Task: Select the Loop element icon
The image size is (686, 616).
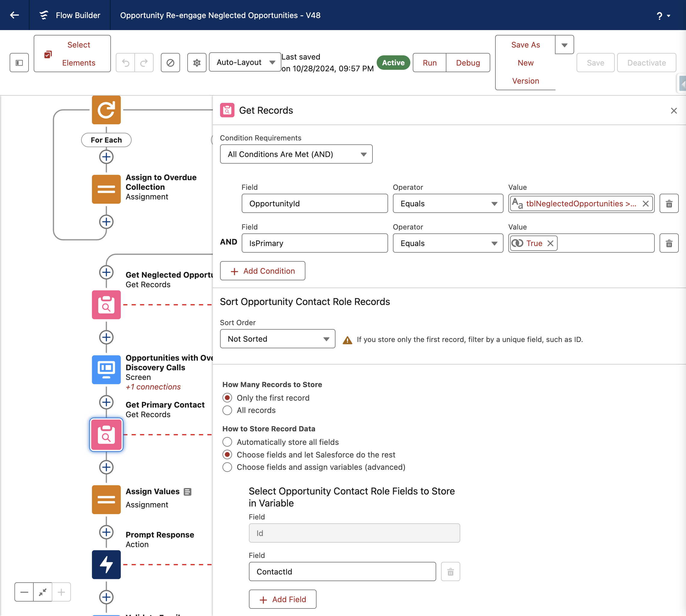Action: click(106, 110)
